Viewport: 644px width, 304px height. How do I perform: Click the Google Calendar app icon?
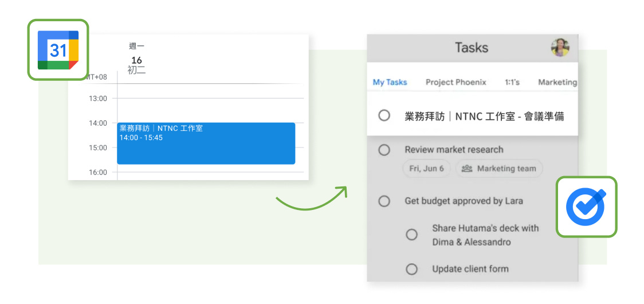click(x=58, y=50)
